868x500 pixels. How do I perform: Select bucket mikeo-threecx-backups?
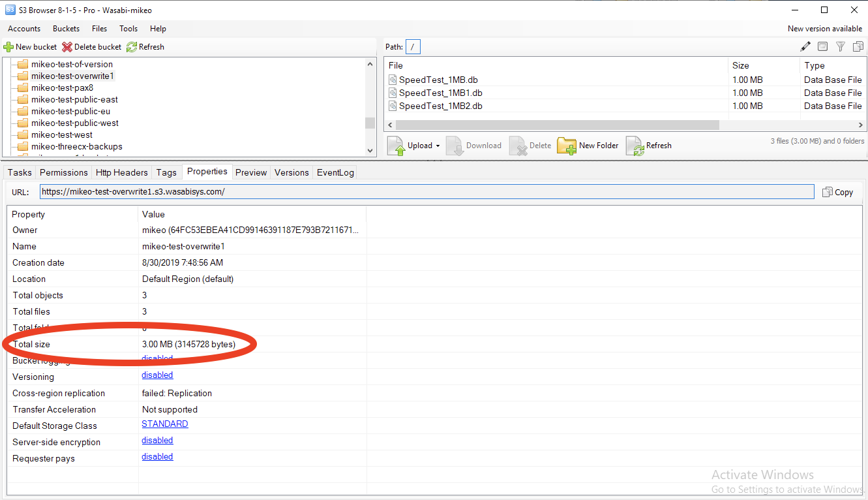tap(76, 146)
